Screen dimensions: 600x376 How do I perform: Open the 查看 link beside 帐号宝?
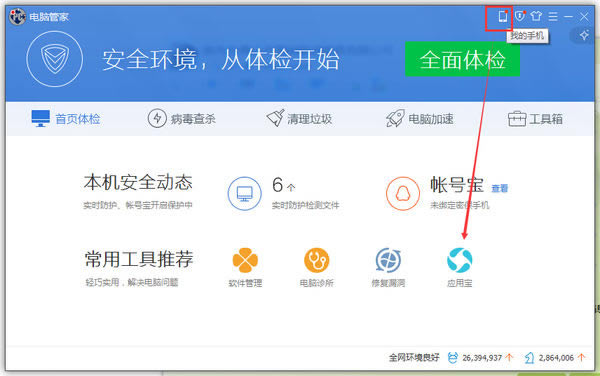pos(499,188)
